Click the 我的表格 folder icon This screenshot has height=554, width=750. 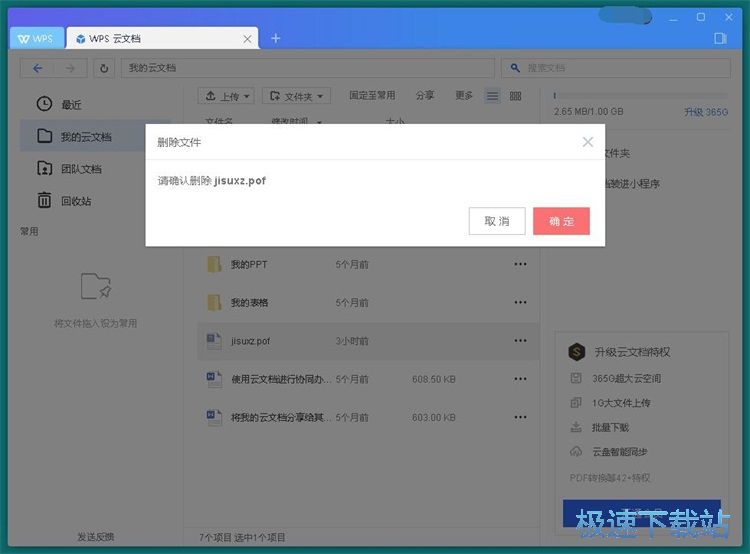[214, 302]
